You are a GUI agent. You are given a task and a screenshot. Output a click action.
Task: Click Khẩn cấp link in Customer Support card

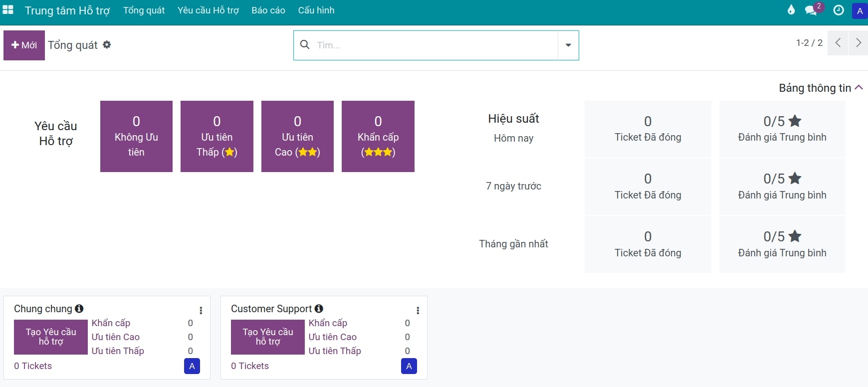tap(328, 323)
